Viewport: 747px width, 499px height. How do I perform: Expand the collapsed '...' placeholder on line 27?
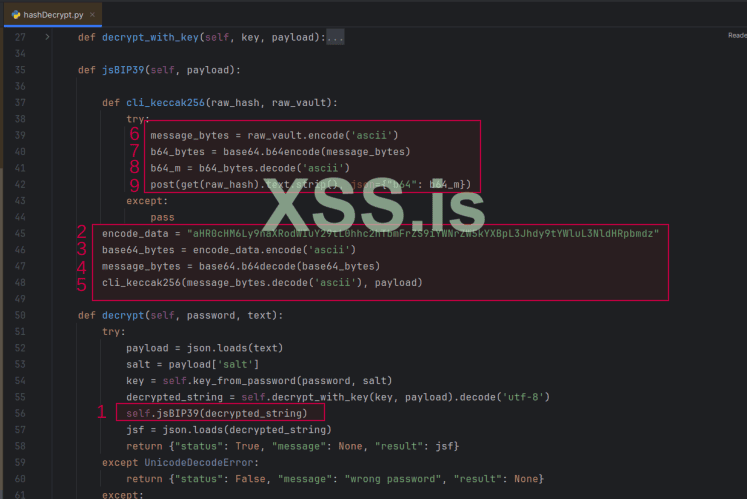coord(335,37)
